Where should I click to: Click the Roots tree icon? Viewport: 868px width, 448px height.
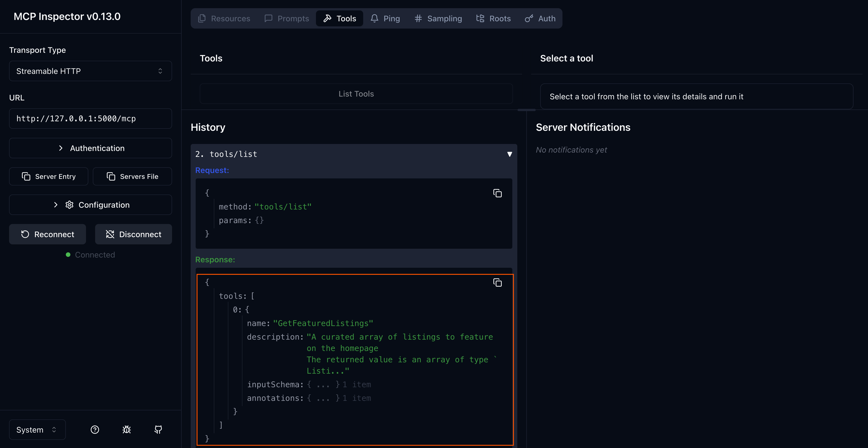(480, 19)
